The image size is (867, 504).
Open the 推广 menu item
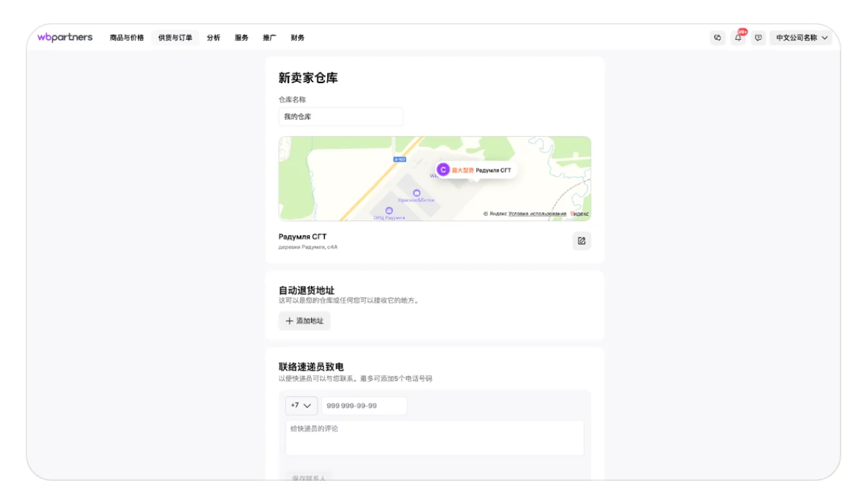270,38
